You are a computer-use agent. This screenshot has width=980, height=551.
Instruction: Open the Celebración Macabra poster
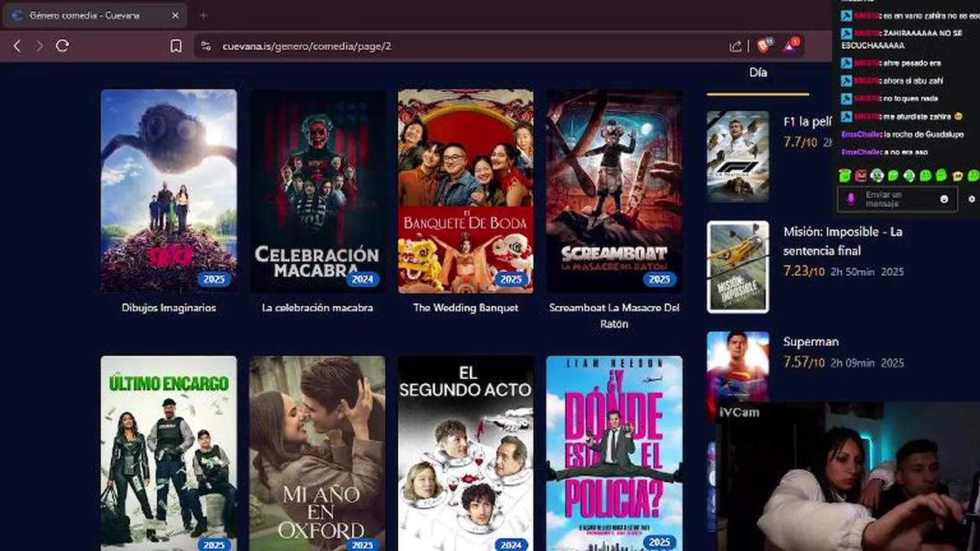coord(318,191)
